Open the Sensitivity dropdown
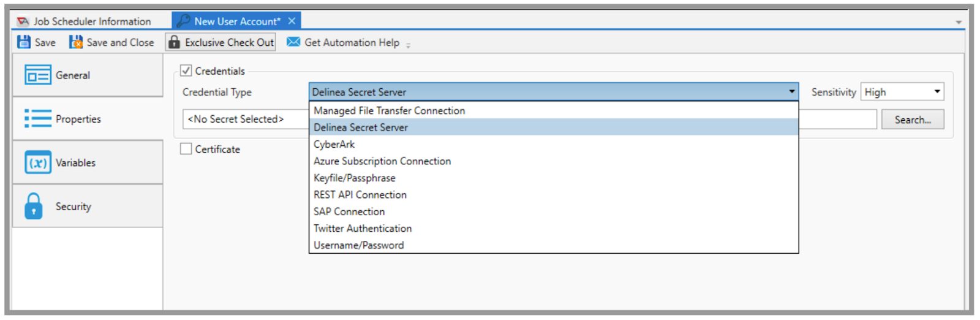The height and width of the screenshot is (320, 980). point(902,92)
